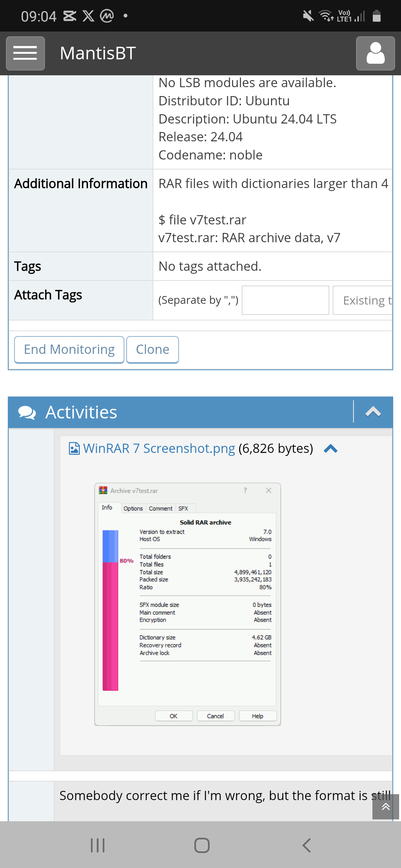
Task: Focus the Attach Tags text field
Action: click(x=285, y=300)
